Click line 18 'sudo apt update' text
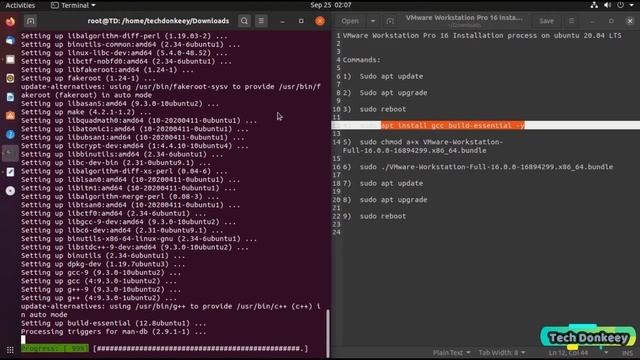 [391, 183]
